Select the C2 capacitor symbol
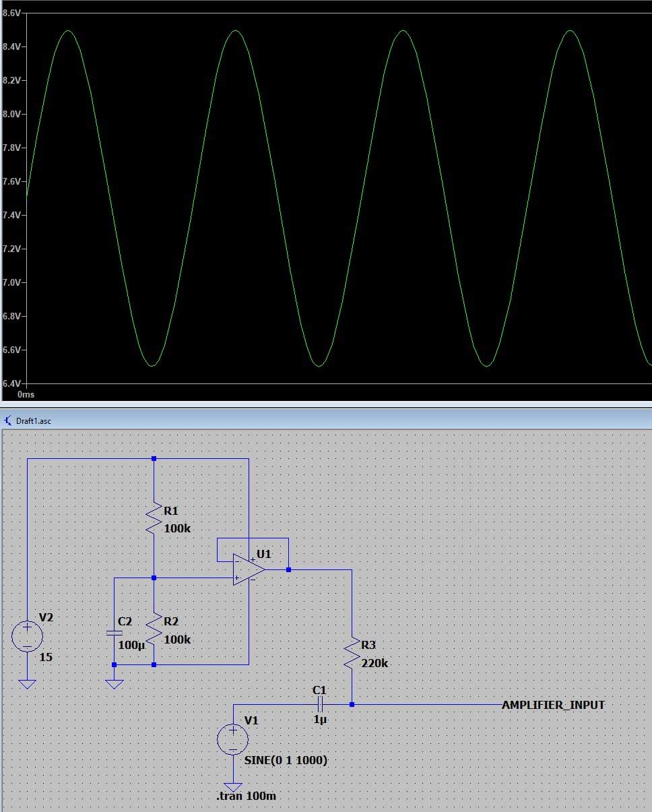 click(x=115, y=633)
